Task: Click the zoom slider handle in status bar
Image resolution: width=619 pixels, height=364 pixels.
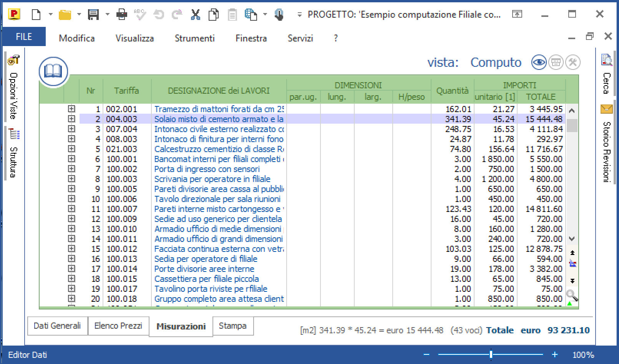Action: coord(491,354)
